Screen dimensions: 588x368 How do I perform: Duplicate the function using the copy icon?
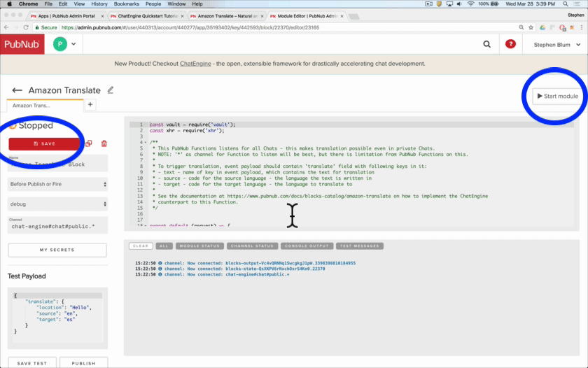click(x=89, y=143)
